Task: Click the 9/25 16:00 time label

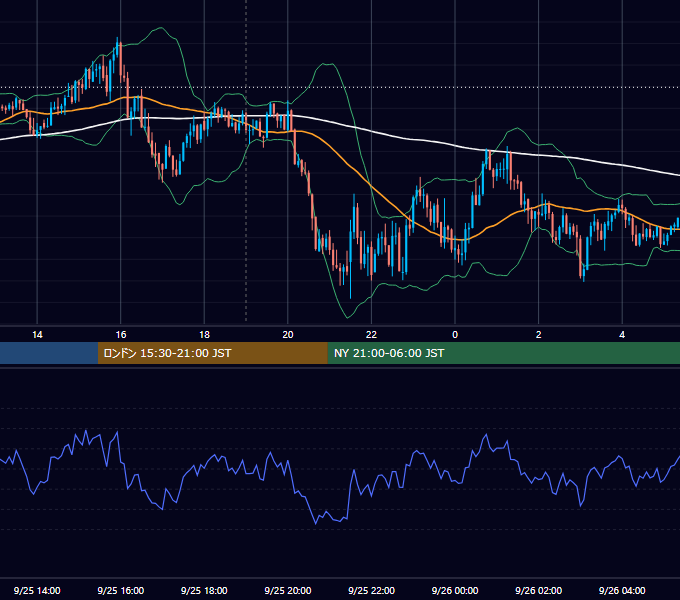Action: coord(121,590)
